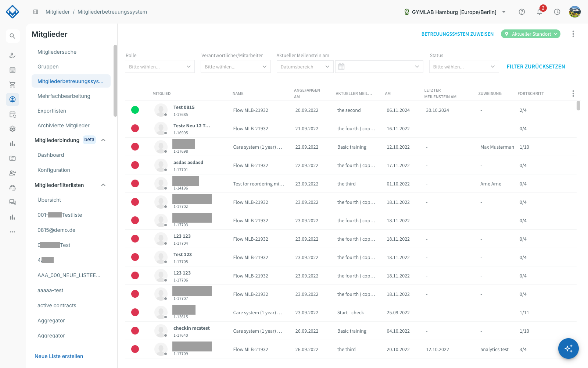Select the members profile icon in sidebar

[x=12, y=99]
